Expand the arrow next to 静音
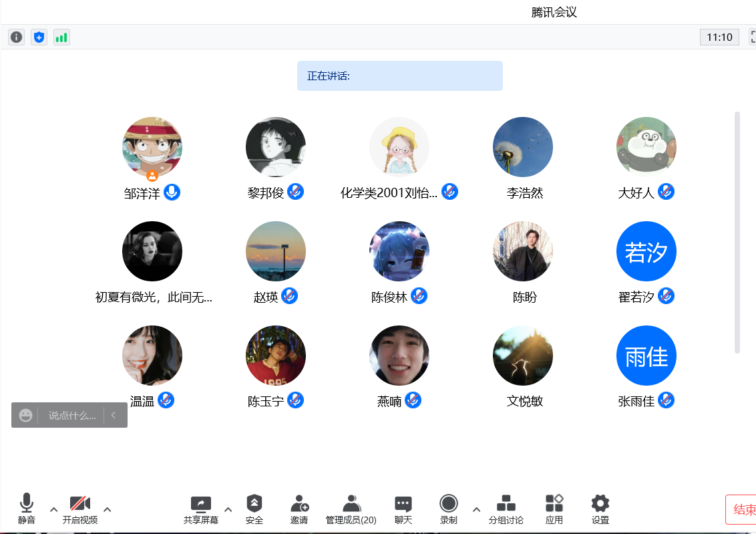Image resolution: width=756 pixels, height=534 pixels. coord(54,509)
